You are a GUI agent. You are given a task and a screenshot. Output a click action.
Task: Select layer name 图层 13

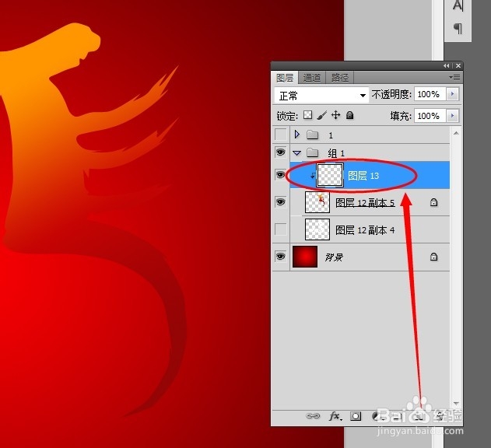[x=363, y=176]
